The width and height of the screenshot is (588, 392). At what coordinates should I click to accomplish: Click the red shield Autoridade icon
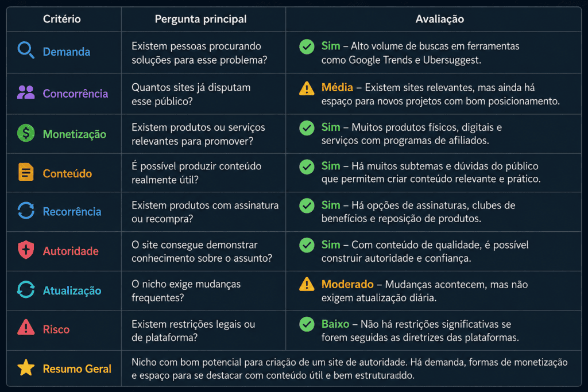coord(26,250)
